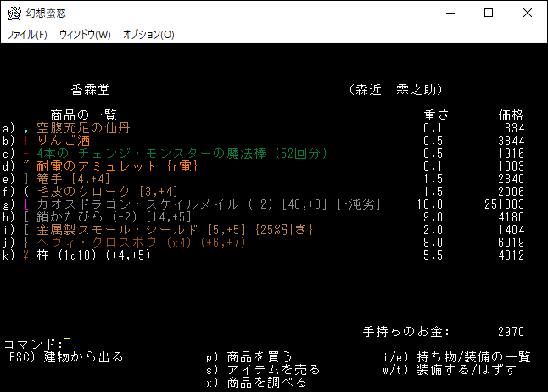
Task: Open the ファイル(F) menu
Action: point(27,35)
